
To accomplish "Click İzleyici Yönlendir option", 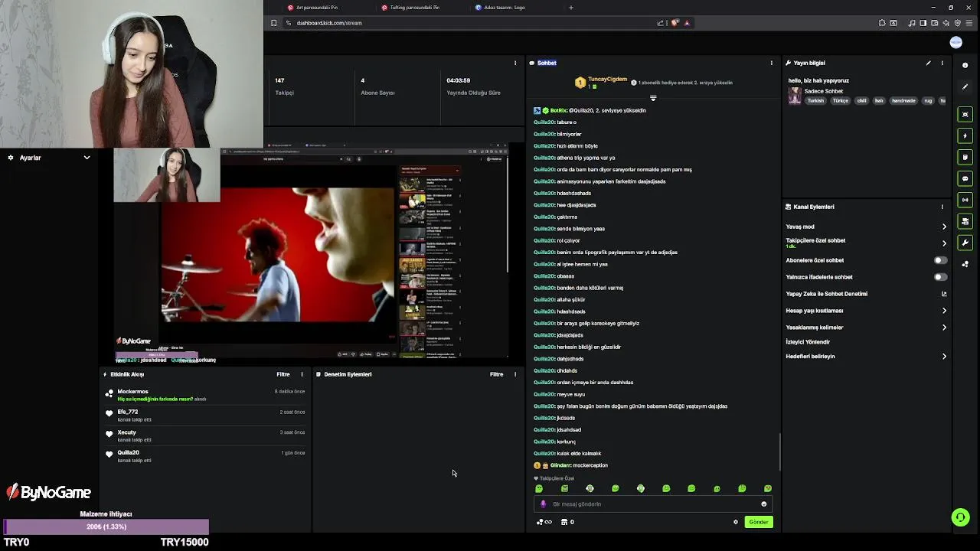I will click(x=808, y=342).
